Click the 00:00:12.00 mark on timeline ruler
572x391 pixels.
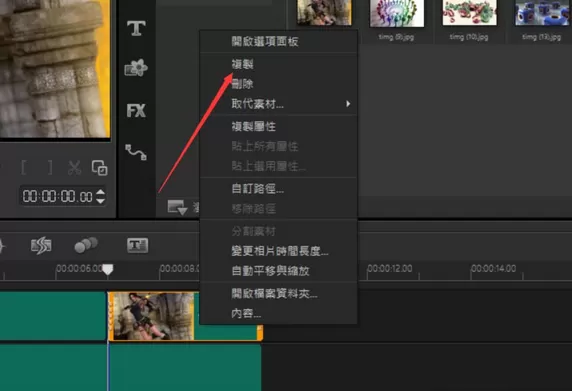coord(390,269)
